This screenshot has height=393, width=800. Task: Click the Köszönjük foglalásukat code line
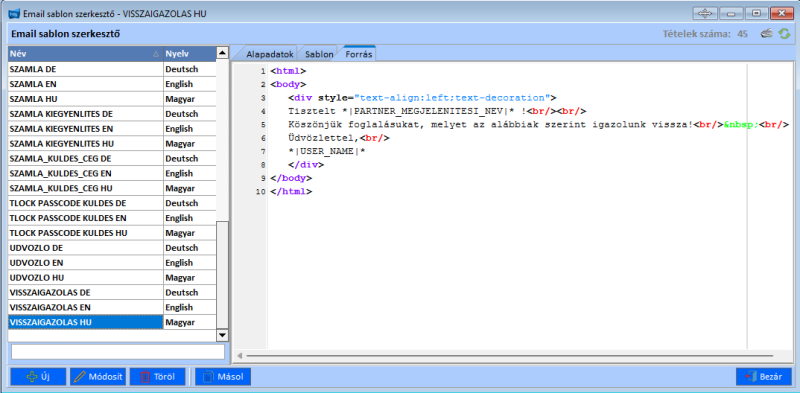(x=539, y=125)
